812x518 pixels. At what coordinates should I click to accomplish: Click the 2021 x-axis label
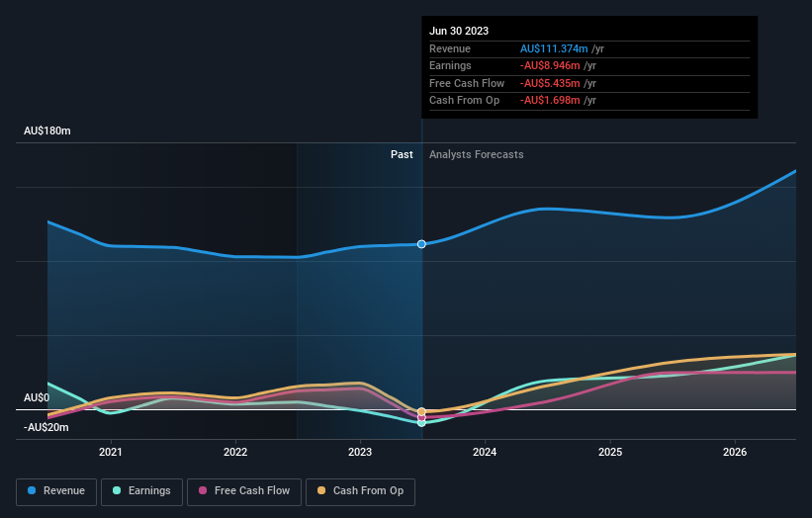pyautogui.click(x=111, y=452)
